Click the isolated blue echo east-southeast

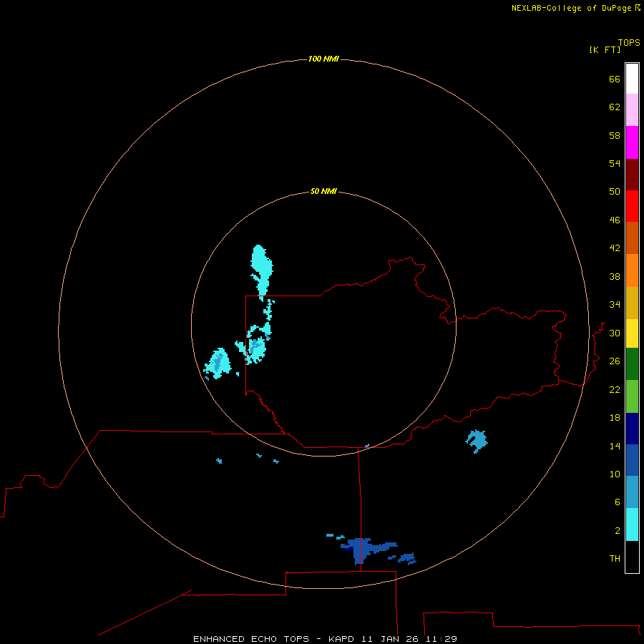(x=477, y=441)
